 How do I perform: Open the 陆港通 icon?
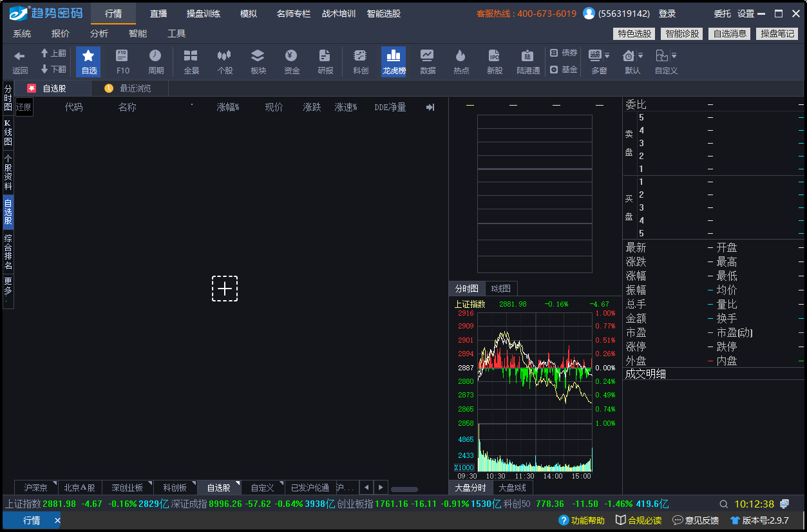click(x=527, y=55)
